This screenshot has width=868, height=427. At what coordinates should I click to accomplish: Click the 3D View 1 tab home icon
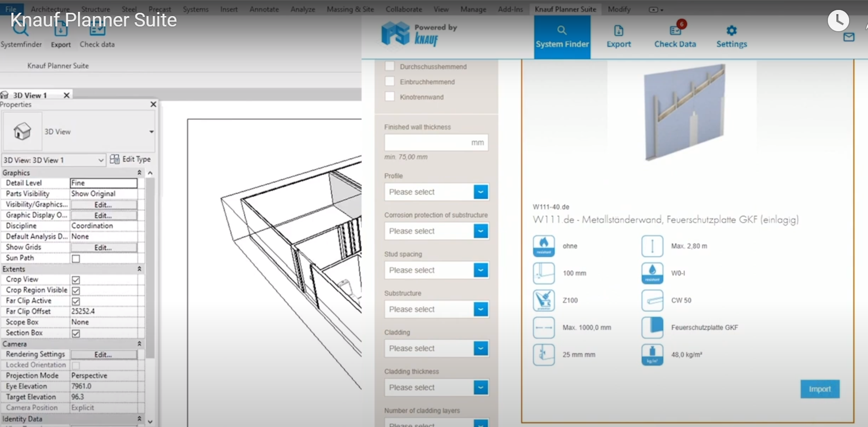[5, 95]
